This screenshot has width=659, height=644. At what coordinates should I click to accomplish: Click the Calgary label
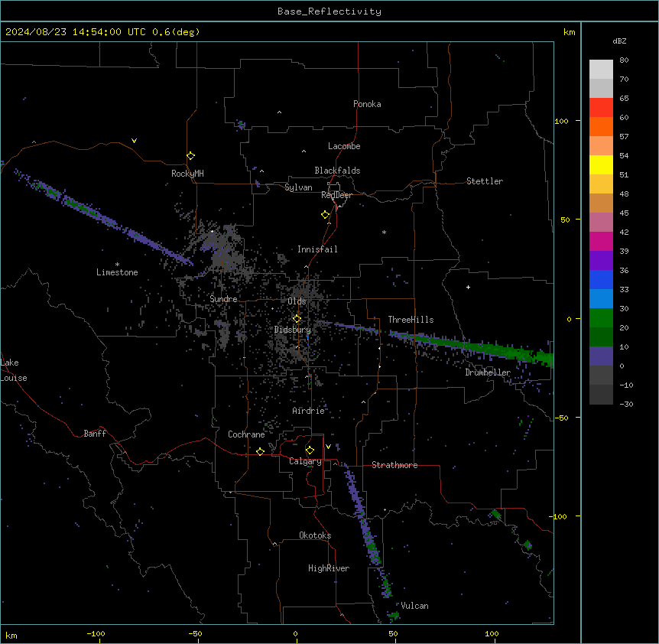click(x=306, y=461)
